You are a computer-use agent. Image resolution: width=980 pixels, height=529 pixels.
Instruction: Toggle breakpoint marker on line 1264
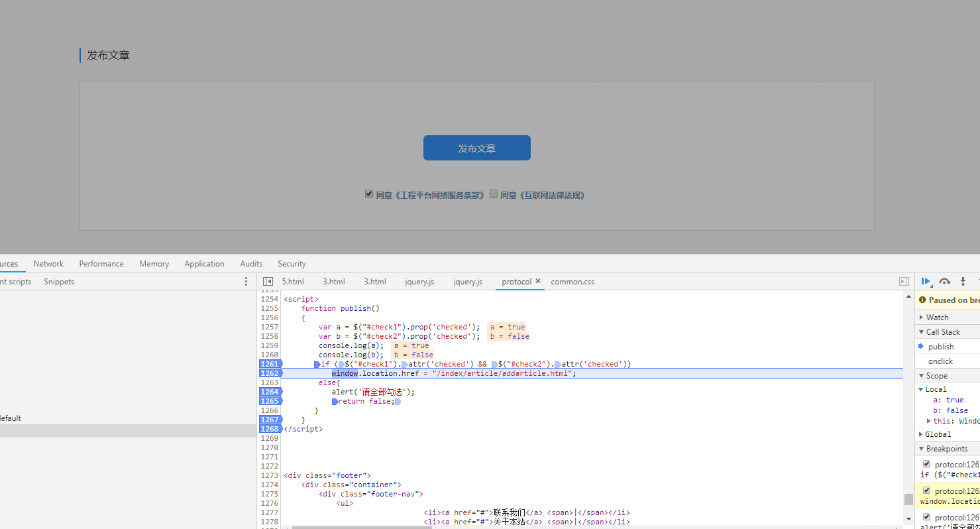point(270,392)
